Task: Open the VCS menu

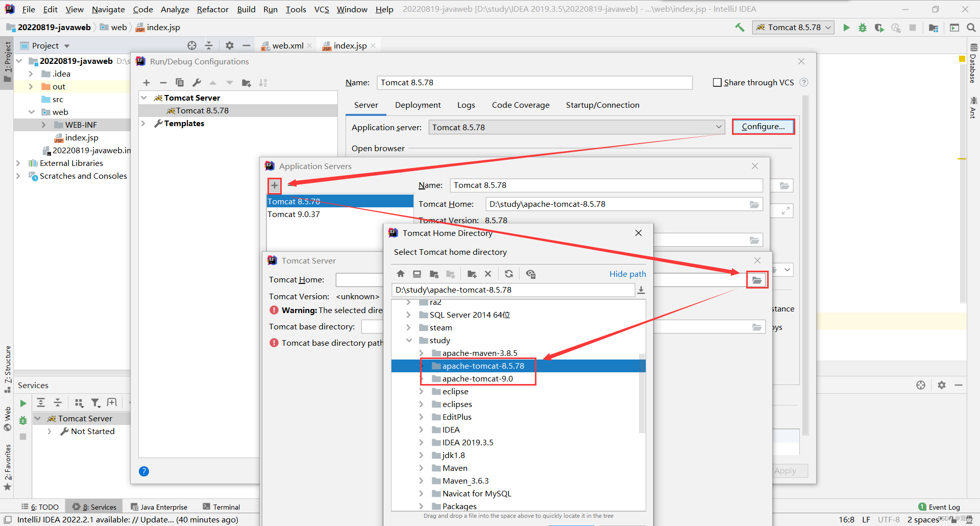Action: pos(322,9)
